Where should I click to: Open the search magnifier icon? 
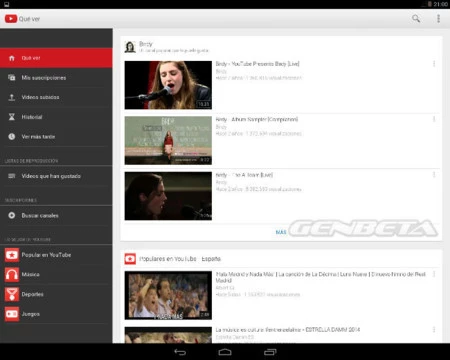click(416, 18)
